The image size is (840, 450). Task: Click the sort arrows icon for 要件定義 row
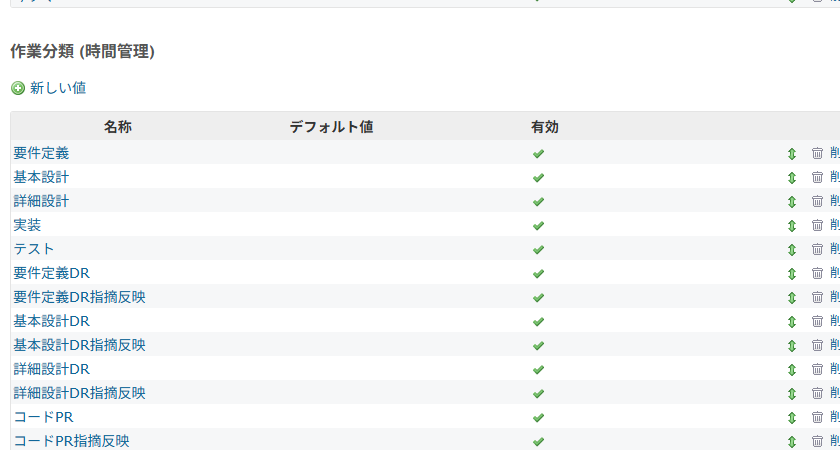click(791, 154)
